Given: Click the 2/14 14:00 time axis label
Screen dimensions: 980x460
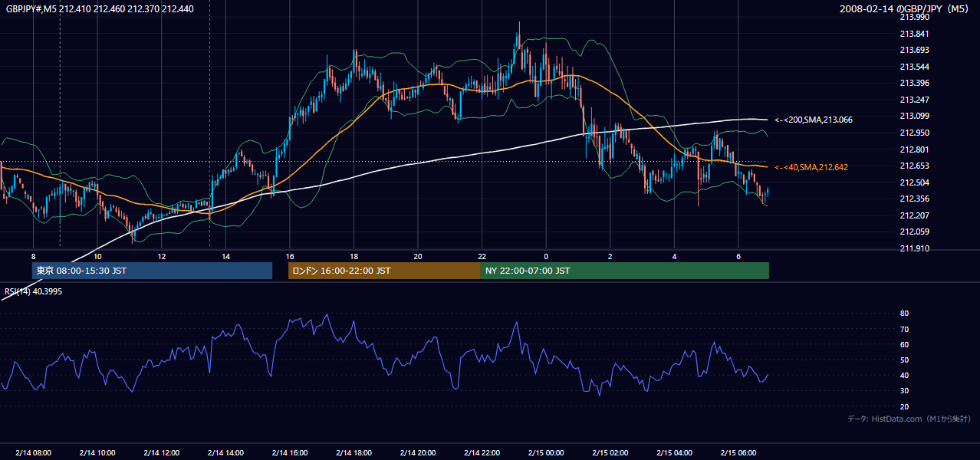Looking at the screenshot, I should pos(225,452).
